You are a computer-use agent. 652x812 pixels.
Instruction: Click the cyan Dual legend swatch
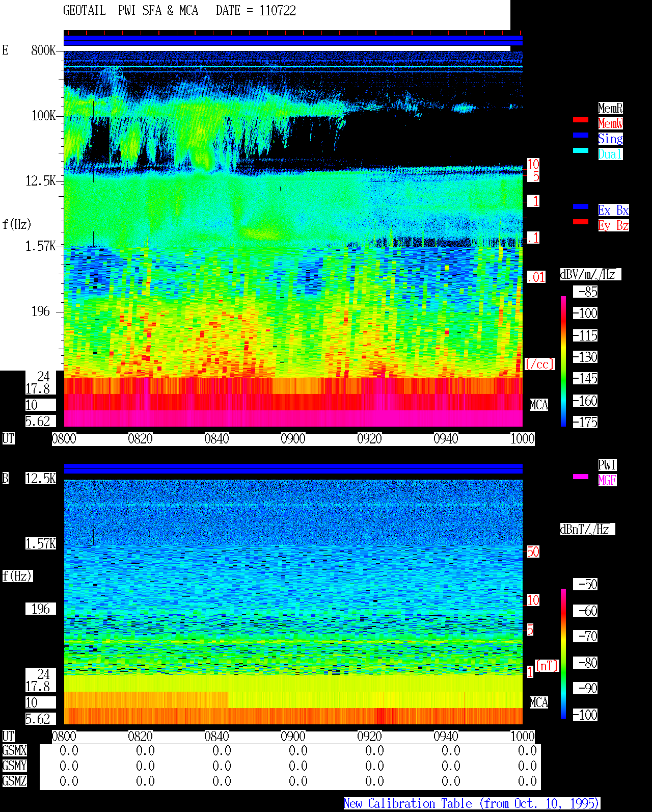(x=581, y=150)
